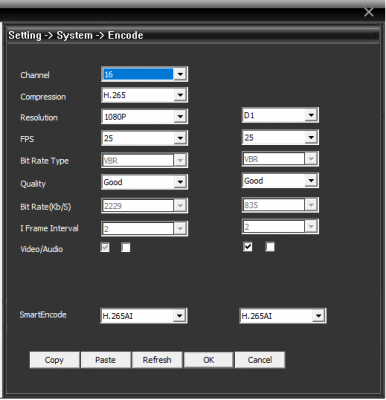Open the right SmartEncode H.265AI dropdown
Image resolution: width=386 pixels, height=400 pixels.
pyautogui.click(x=283, y=316)
